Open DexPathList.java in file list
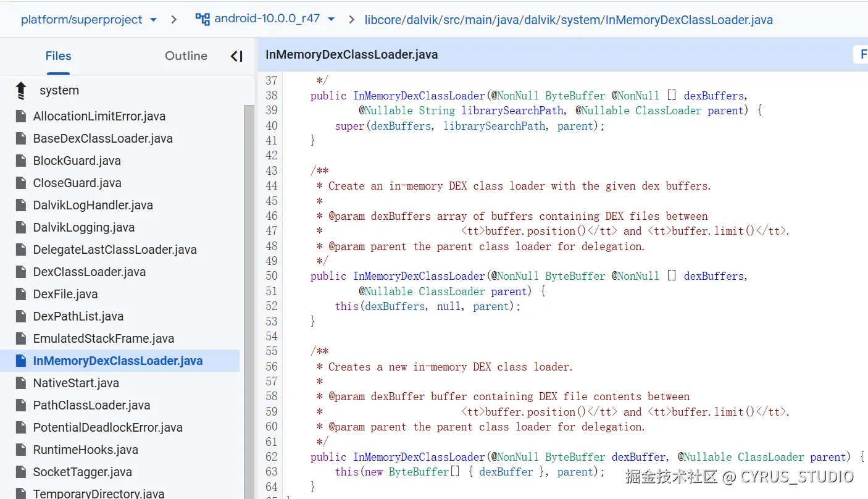 [78, 316]
